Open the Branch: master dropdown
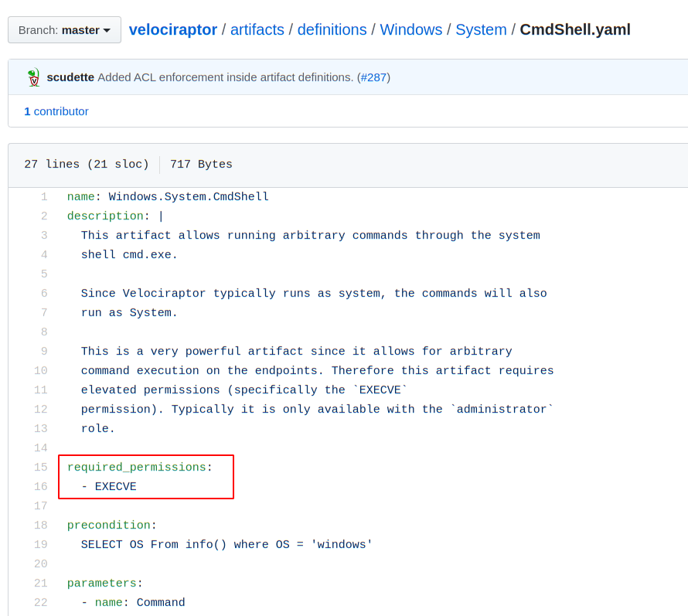688x616 pixels. 64,30
